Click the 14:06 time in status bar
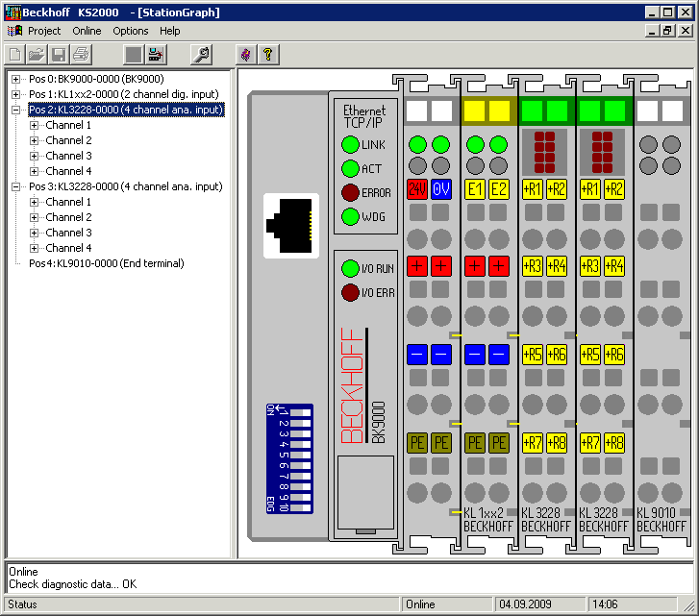Image resolution: width=699 pixels, height=616 pixels. (605, 604)
